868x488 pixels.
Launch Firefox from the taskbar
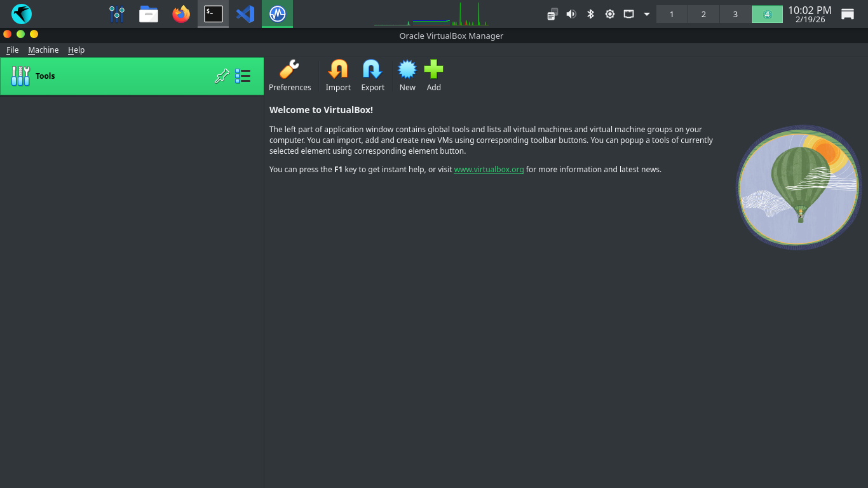click(181, 14)
